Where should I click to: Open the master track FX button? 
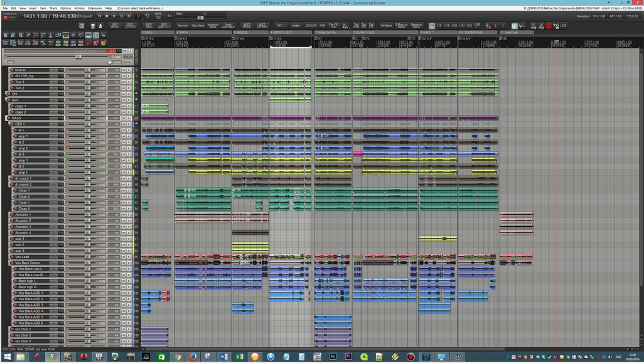[x=127, y=57]
